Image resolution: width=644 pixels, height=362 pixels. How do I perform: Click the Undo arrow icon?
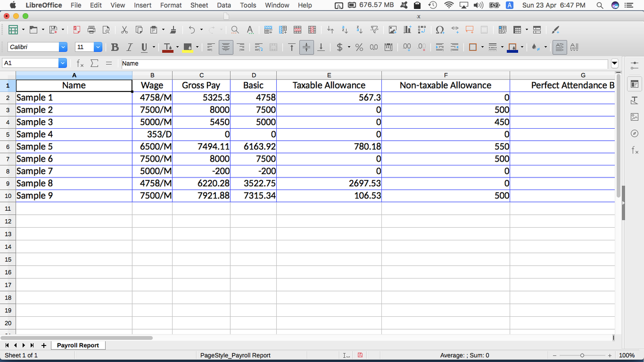point(191,30)
